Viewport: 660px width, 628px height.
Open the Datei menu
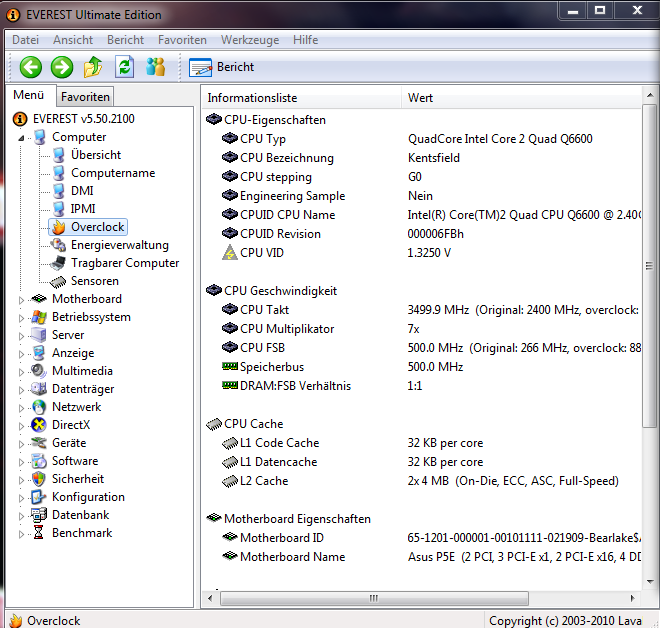[25, 40]
